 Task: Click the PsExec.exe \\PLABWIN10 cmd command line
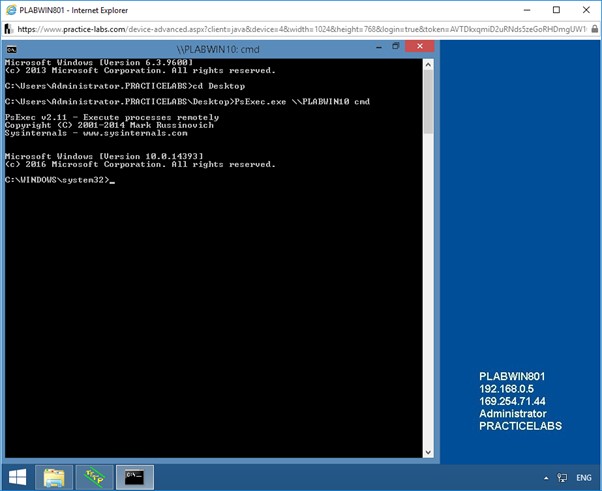click(x=187, y=102)
